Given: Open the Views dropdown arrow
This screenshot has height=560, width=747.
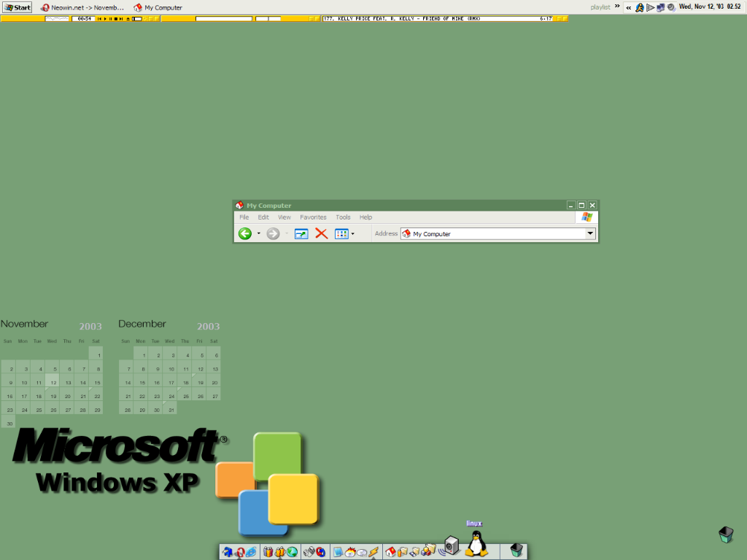Looking at the screenshot, I should click(x=352, y=234).
